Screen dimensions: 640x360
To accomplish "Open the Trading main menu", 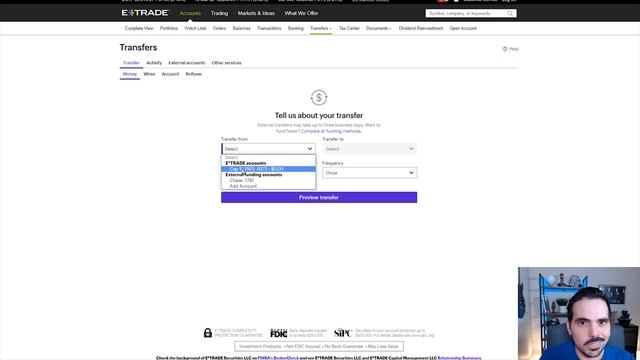I will tap(219, 13).
